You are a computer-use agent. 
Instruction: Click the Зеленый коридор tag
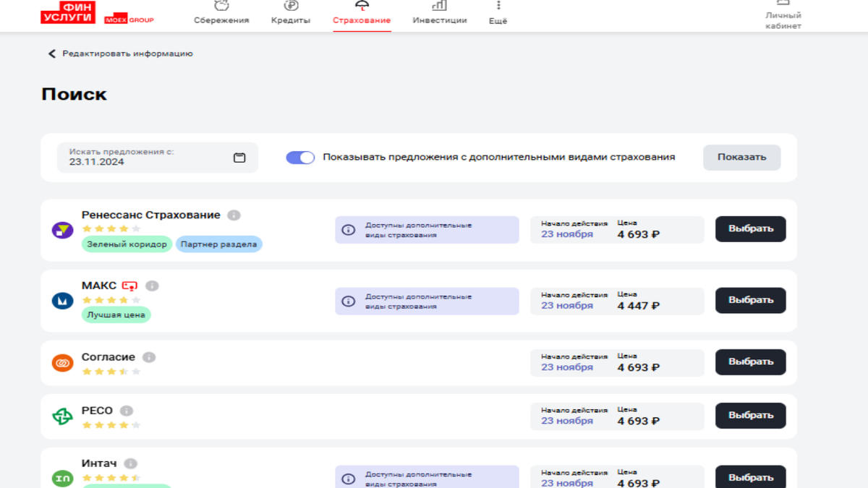(x=127, y=244)
